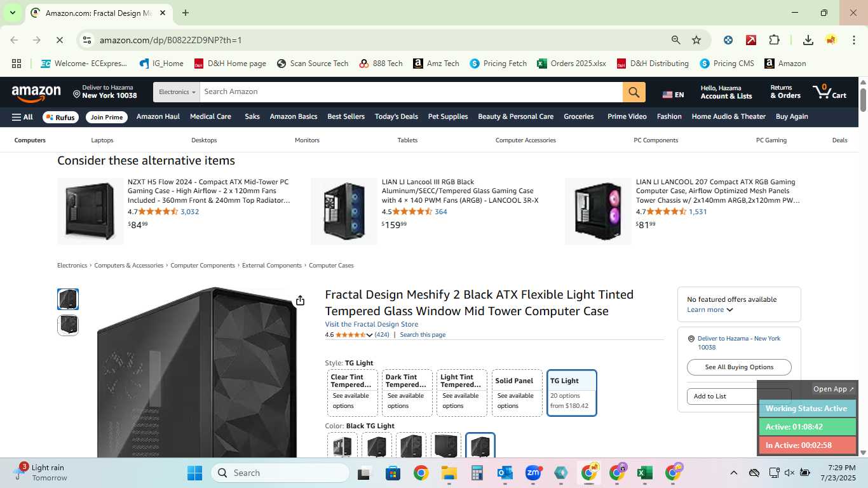Viewport: 868px width, 488px height.
Task: Open the Chrome Extensions puzzle icon
Action: tap(774, 40)
